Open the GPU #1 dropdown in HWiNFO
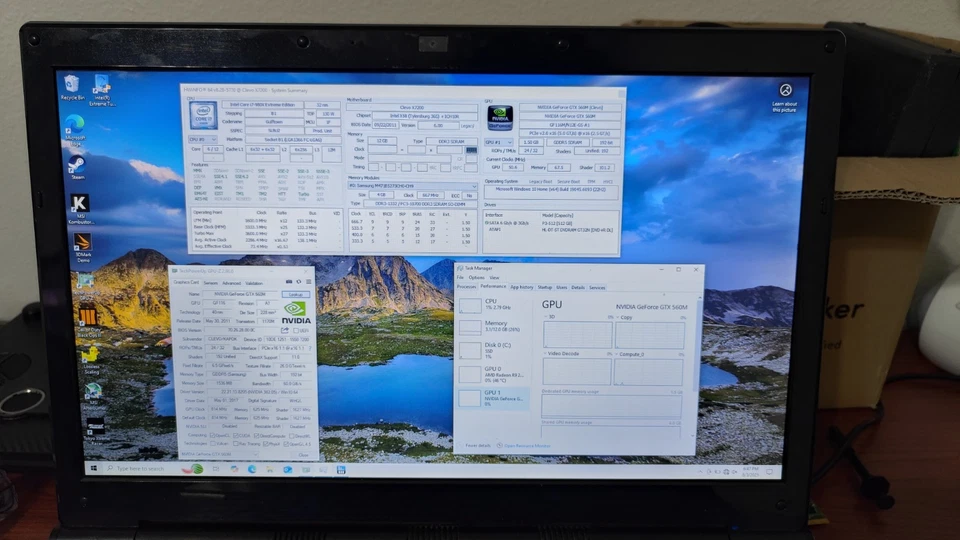 click(498, 142)
